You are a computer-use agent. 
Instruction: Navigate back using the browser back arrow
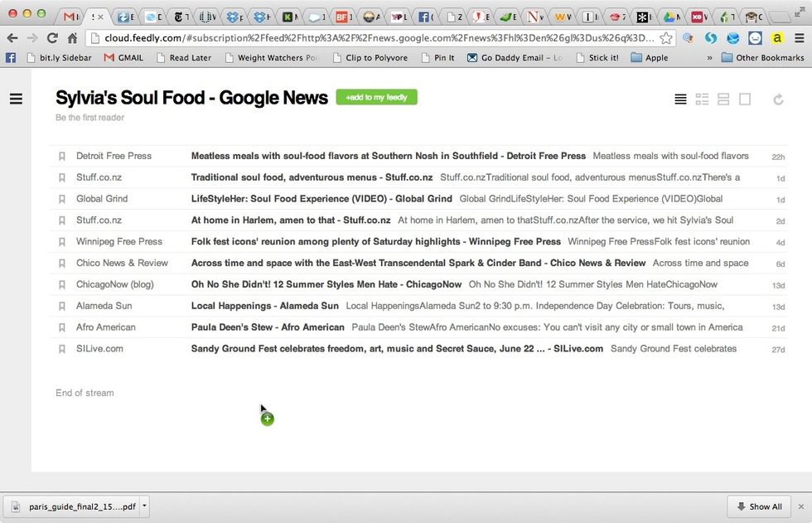(12, 37)
